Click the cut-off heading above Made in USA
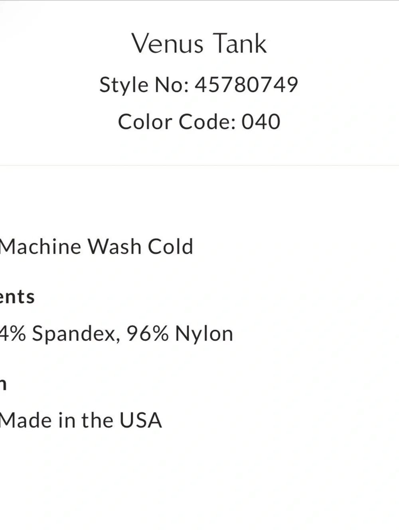The image size is (399, 532). point(3,384)
